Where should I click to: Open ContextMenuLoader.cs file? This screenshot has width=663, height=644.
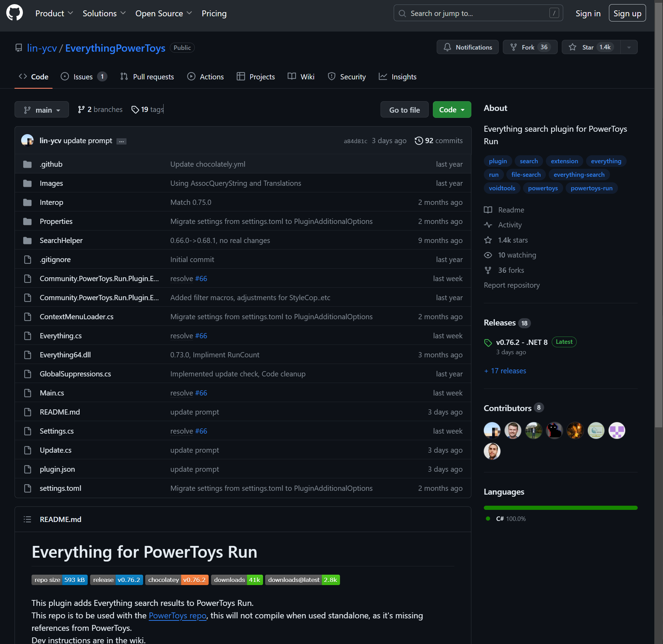[x=77, y=316]
